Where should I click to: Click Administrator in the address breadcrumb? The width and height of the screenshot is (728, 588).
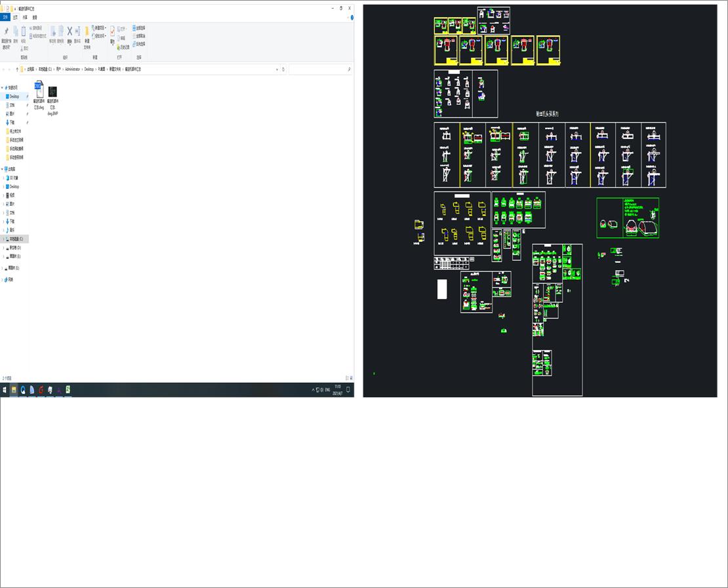[x=72, y=69]
